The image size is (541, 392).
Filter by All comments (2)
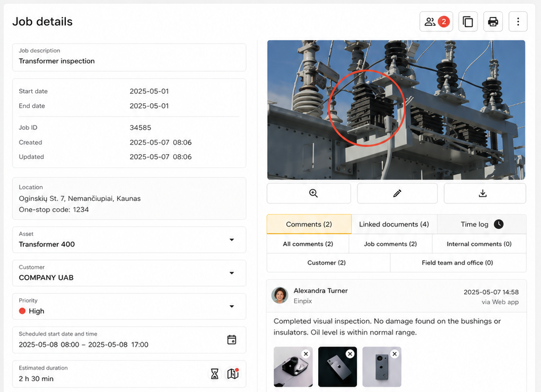[x=308, y=244]
